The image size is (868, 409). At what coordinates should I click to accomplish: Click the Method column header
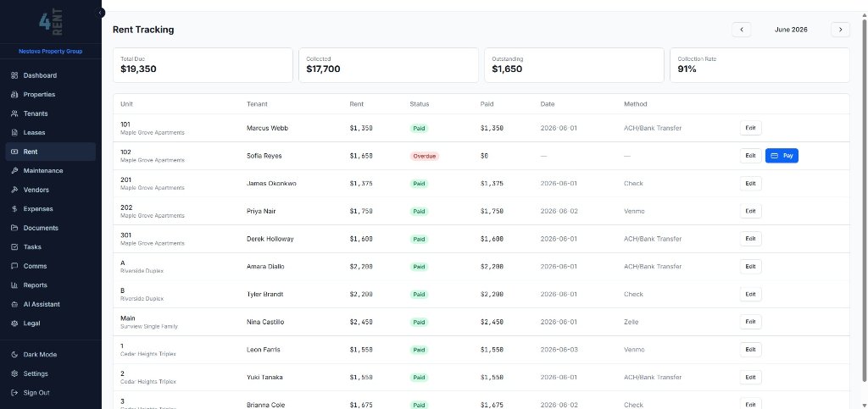635,104
